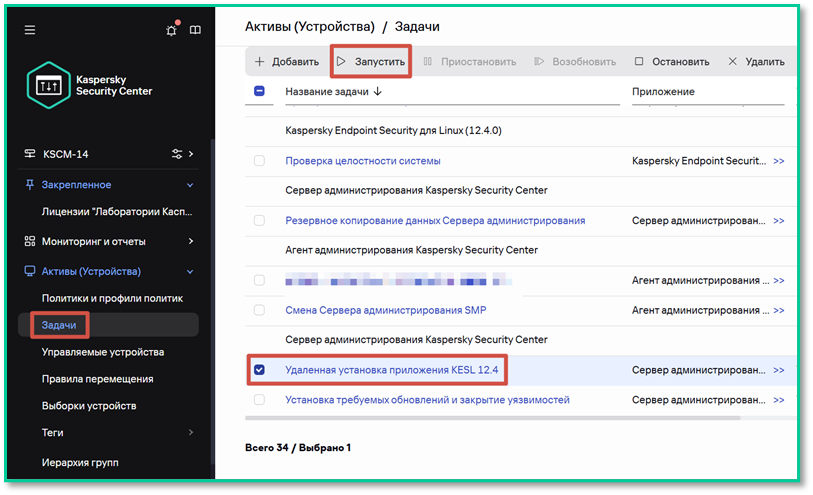
Task: Open the blurred task name link
Action: coord(398,280)
